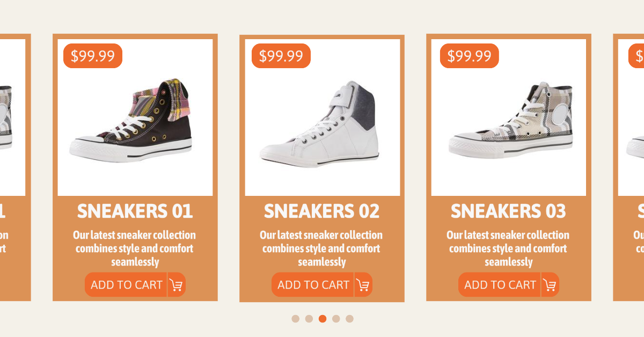Screen dimensions: 644x337
Task: Click the cart icon on Sneakers 01
Action: (x=177, y=285)
